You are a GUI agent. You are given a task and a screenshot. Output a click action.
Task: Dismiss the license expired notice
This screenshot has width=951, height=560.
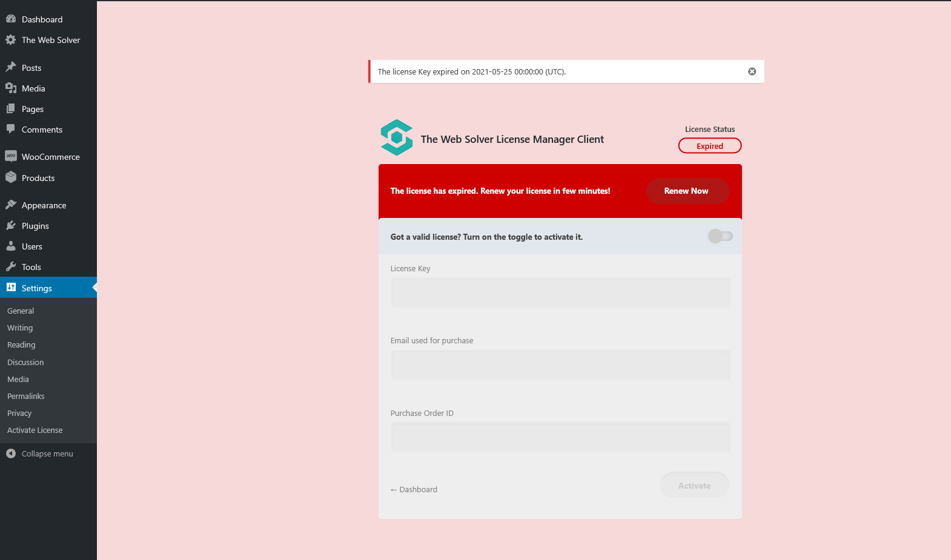coord(752,71)
